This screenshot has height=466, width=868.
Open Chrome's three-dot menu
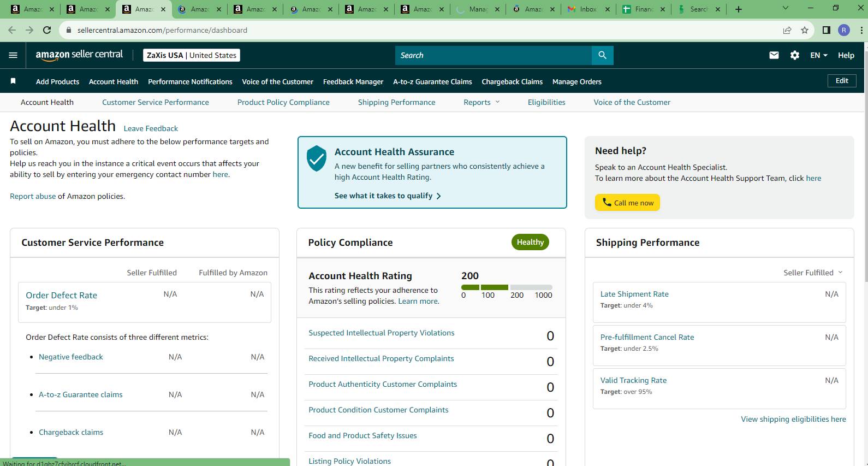861,30
